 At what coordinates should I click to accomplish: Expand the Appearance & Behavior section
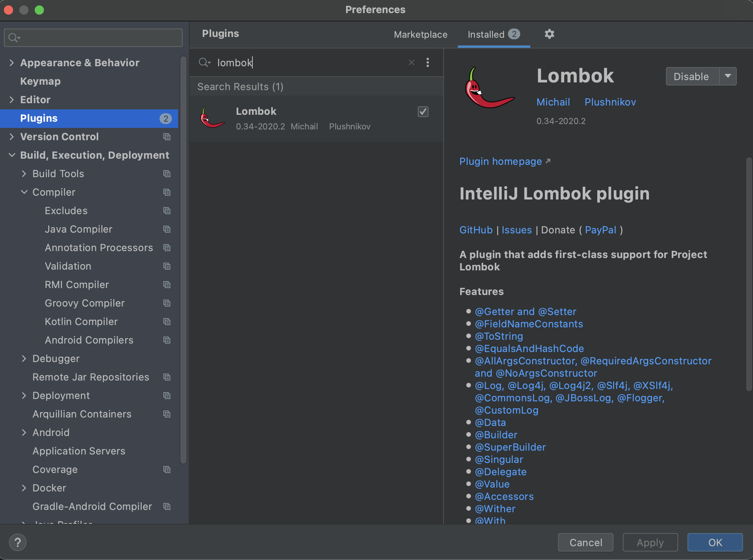coord(12,63)
